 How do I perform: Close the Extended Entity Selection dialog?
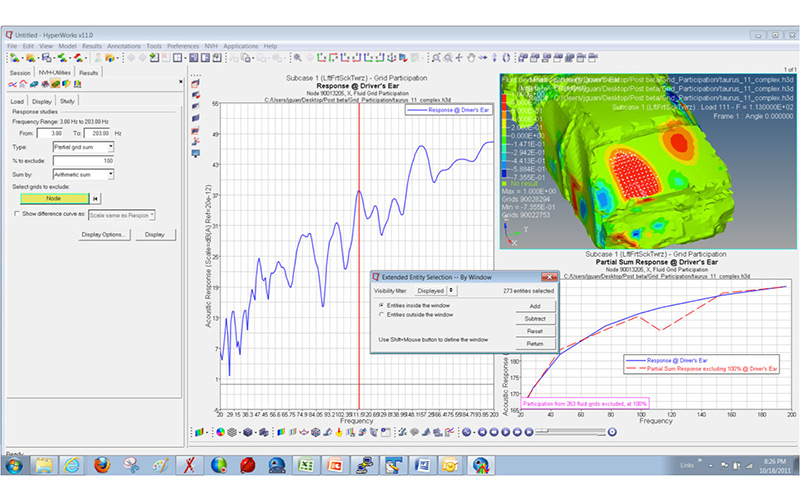[x=549, y=277]
